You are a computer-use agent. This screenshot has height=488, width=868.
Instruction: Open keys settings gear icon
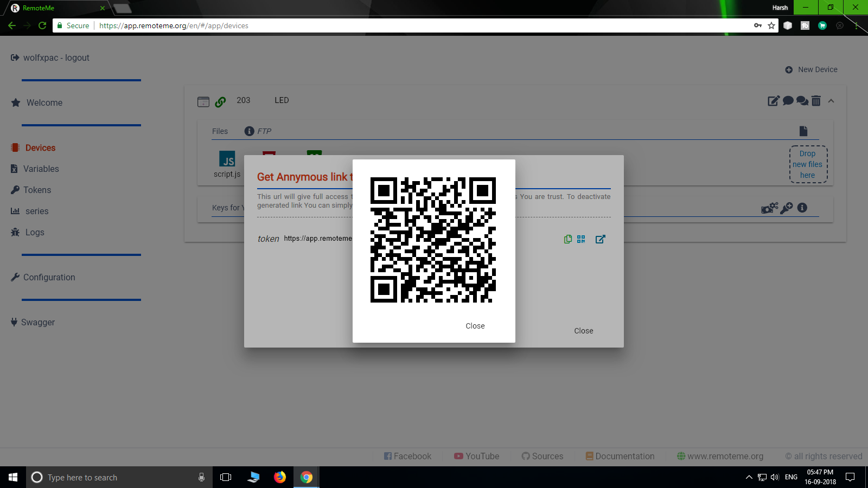click(x=769, y=208)
